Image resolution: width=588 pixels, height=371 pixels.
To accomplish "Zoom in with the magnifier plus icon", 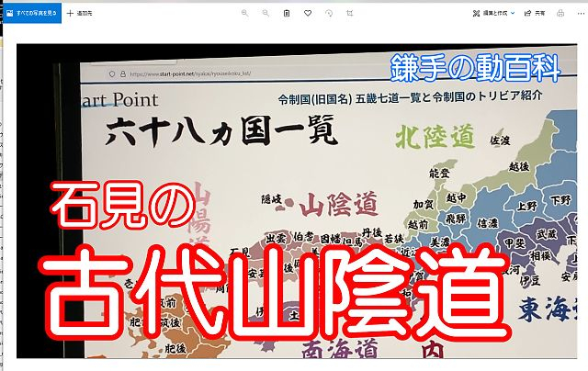I will (245, 13).
